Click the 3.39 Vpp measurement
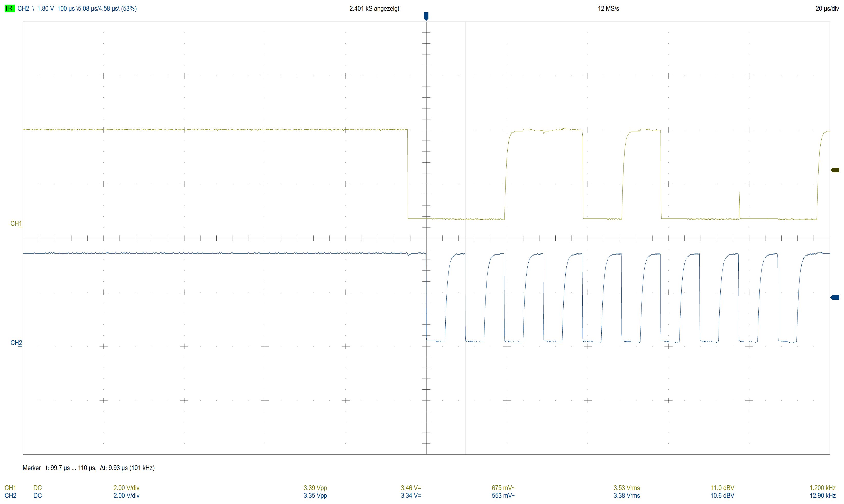 click(x=315, y=488)
